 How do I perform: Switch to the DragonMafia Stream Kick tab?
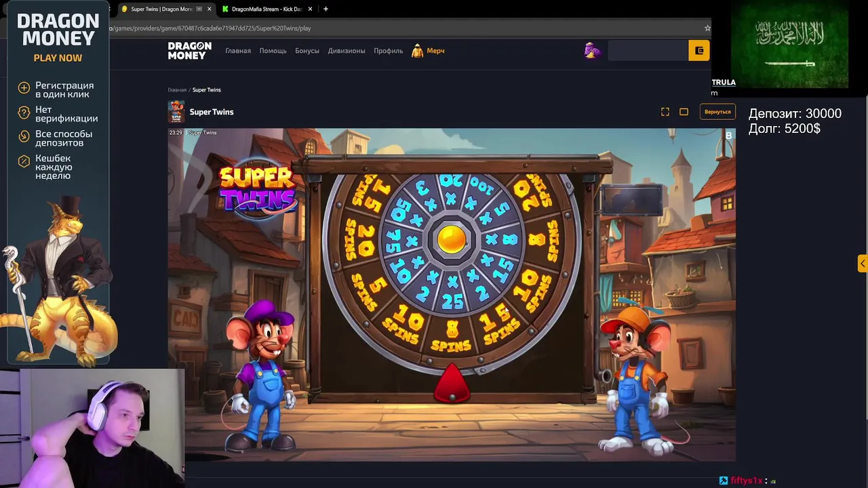(268, 9)
